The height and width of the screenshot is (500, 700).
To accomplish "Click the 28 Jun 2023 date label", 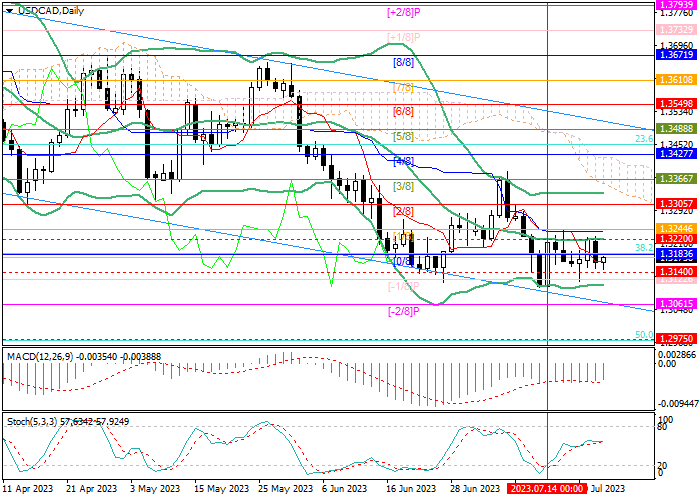I will (475, 489).
